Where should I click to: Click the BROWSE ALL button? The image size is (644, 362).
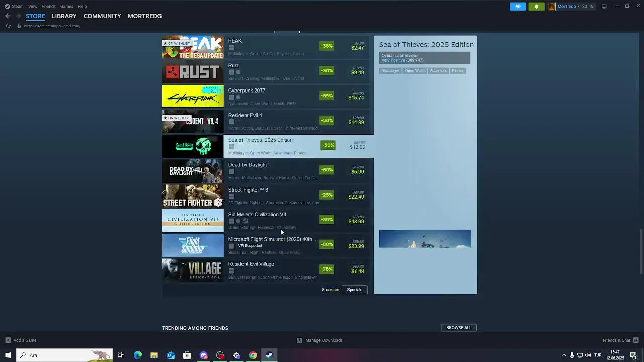point(459,328)
